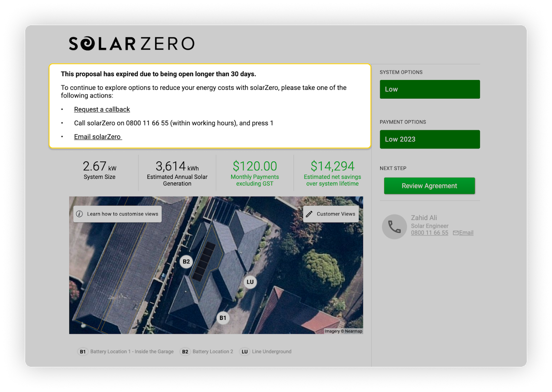552x392 pixels.
Task: Click the PAYMENT OPTIONS heading
Action: tap(403, 122)
